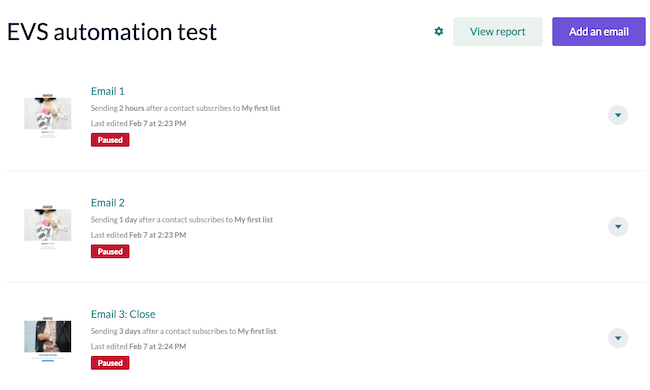
Task: Click the Add an email button
Action: [x=599, y=31]
